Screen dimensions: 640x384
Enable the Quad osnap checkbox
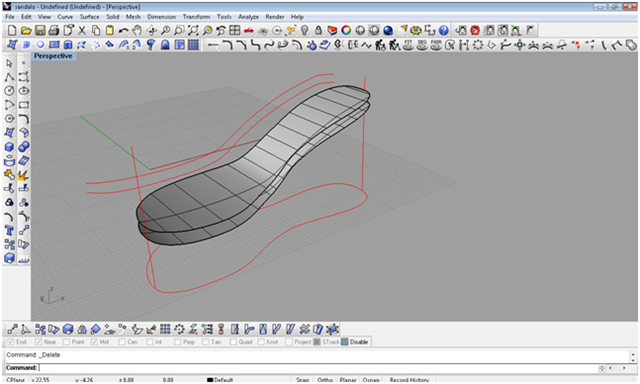coord(233,342)
